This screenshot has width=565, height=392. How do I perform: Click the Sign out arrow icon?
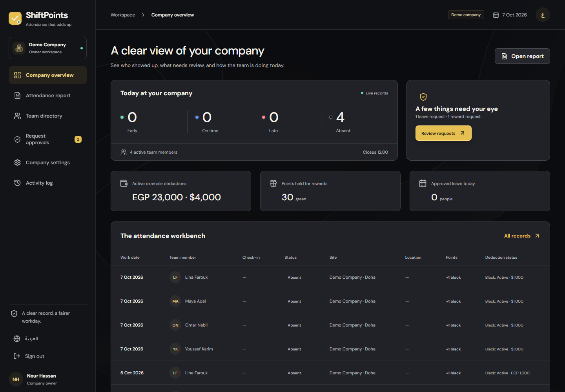17,356
